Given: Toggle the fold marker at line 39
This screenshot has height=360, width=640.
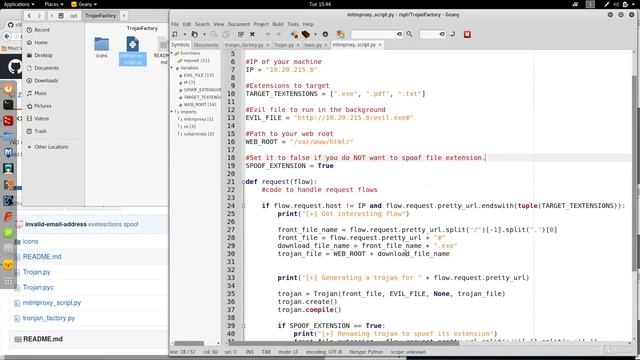Looking at the screenshot, I should [243, 326].
